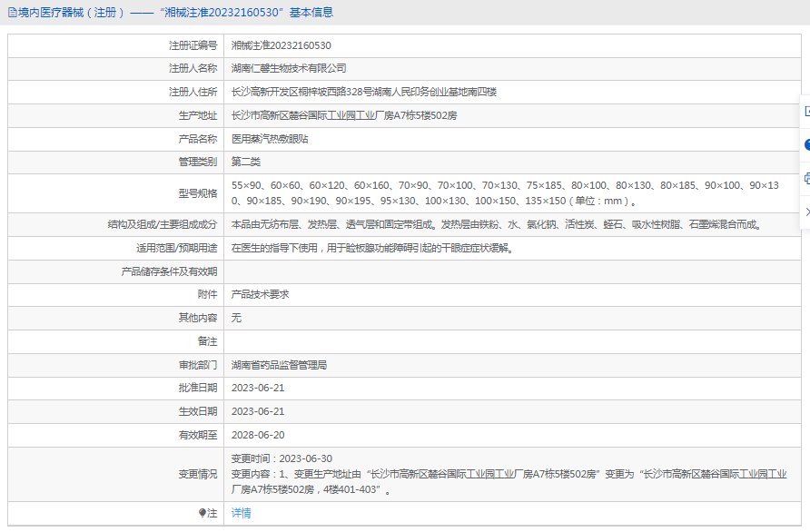Viewport: 810px width, 532px height.
Task: Click the 第二类 management category value
Action: [246, 163]
